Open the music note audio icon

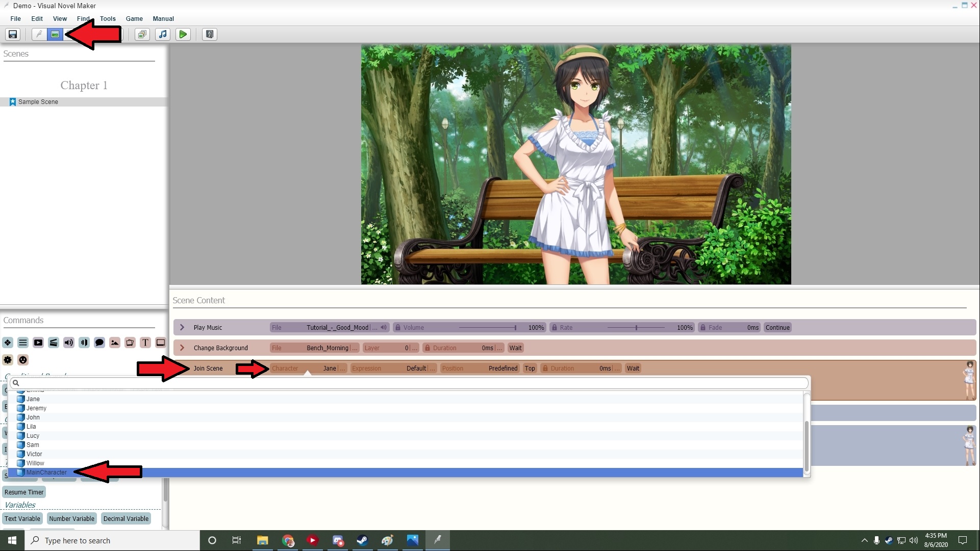[x=163, y=34]
